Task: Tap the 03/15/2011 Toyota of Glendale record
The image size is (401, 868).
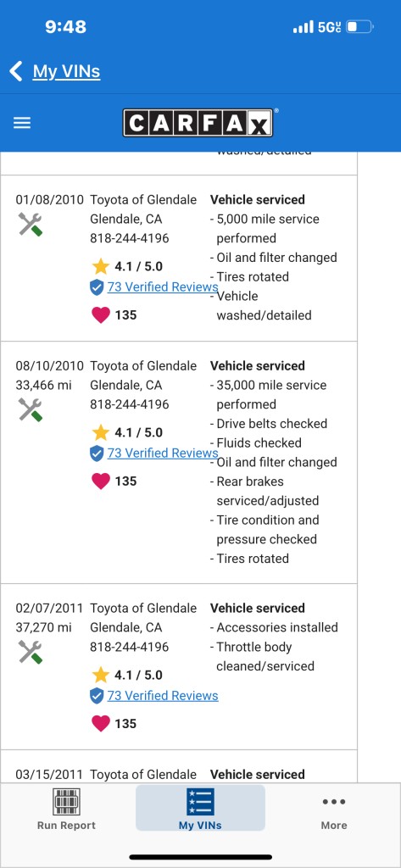Action: coord(179,766)
